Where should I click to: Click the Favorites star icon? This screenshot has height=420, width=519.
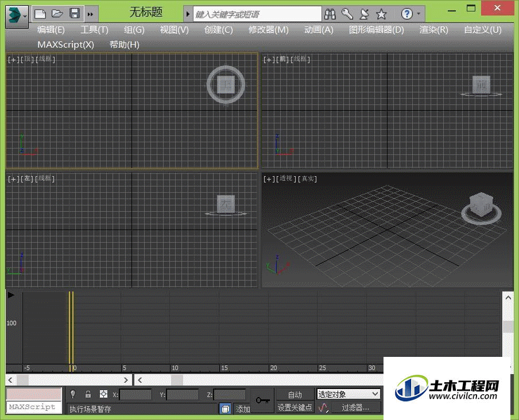pyautogui.click(x=381, y=14)
